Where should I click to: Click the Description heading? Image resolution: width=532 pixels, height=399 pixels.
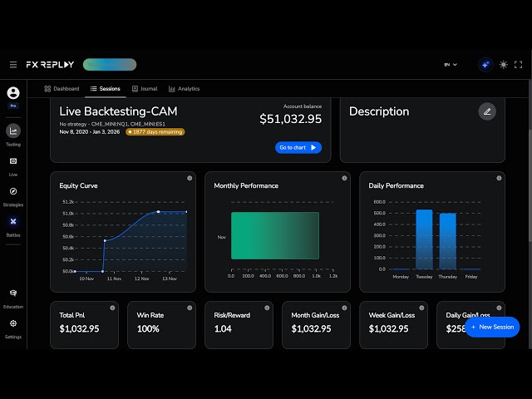click(379, 111)
